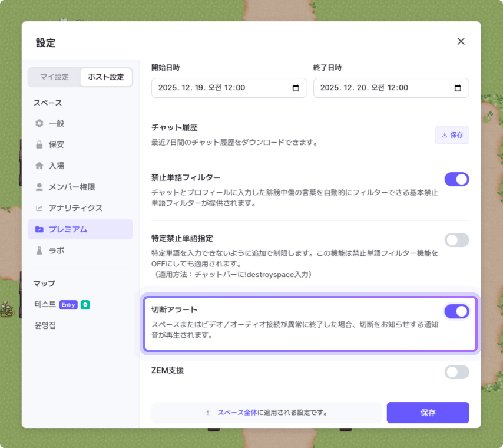503x448 pixels.
Task: Click the チャット履歴 heading
Action: point(174,127)
